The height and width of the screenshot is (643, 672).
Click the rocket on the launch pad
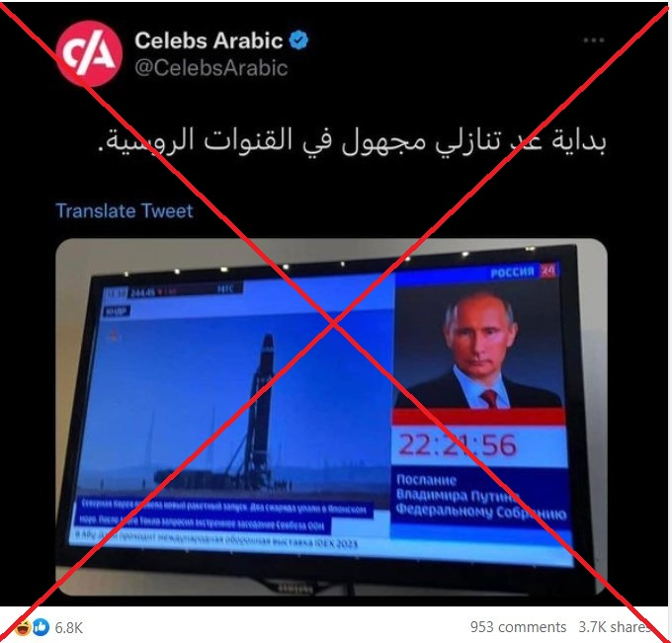(x=262, y=411)
